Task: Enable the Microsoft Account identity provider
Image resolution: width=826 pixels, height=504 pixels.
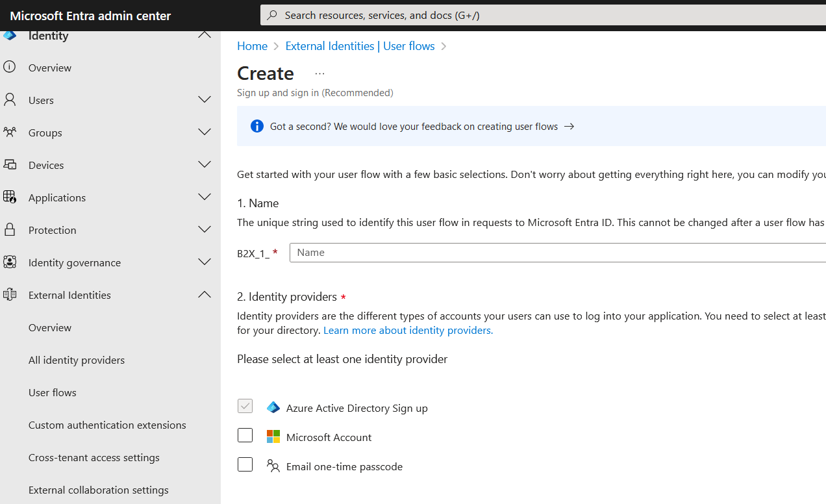Action: (x=245, y=435)
